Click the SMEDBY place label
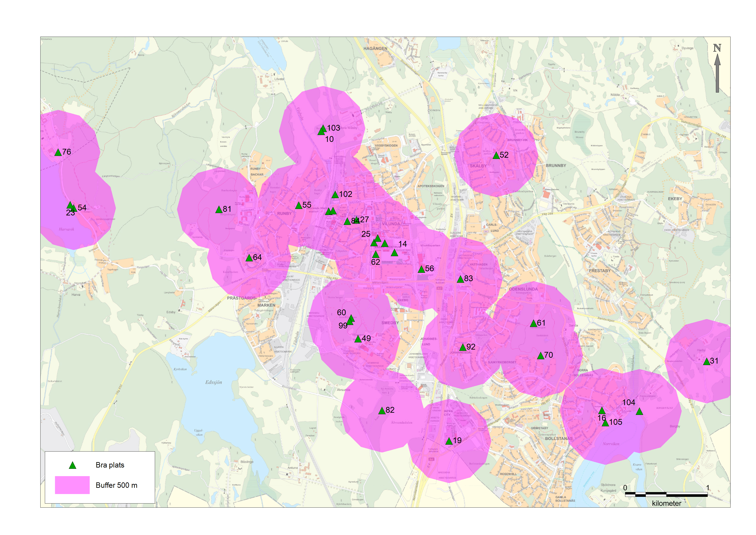 390,323
